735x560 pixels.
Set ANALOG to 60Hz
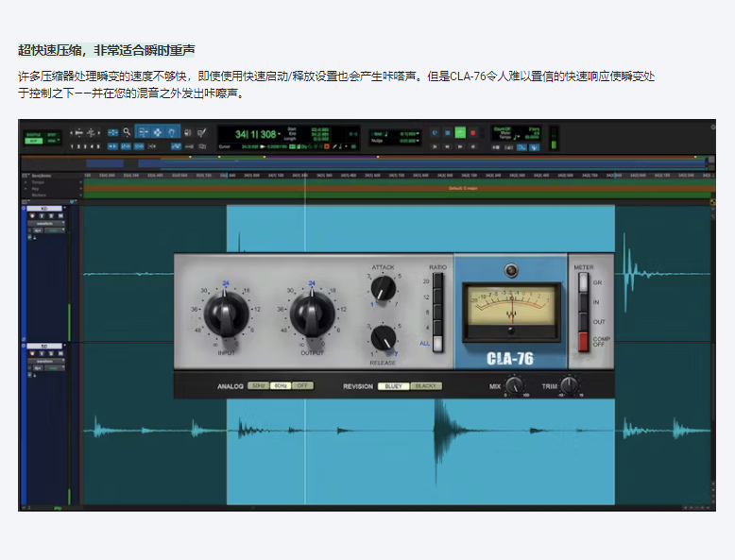point(281,385)
